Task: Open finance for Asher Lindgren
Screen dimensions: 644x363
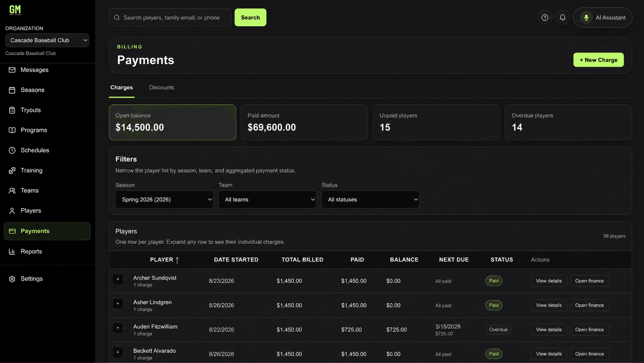Action: [x=589, y=305]
